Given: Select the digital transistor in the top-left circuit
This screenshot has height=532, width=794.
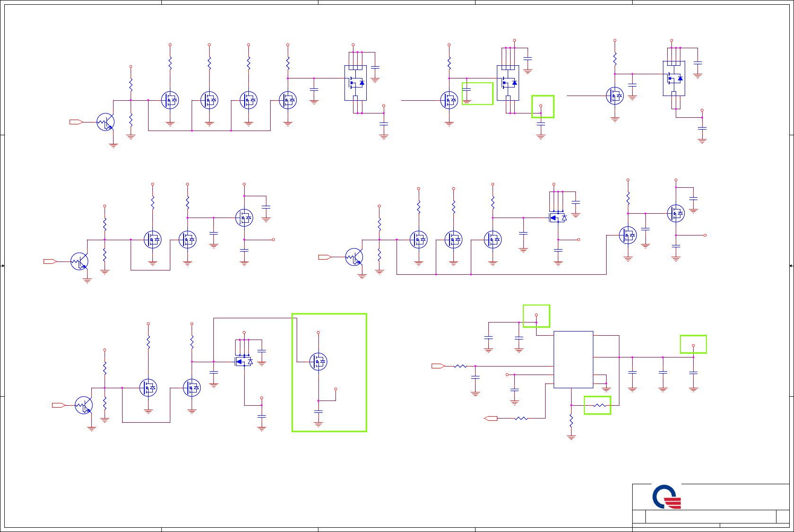Looking at the screenshot, I should point(106,122).
